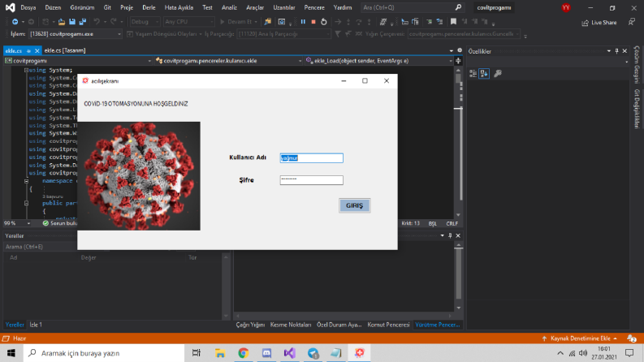
Task: Click the Arama (Ctrl+E) search box in Yereller
Action: tap(40, 247)
